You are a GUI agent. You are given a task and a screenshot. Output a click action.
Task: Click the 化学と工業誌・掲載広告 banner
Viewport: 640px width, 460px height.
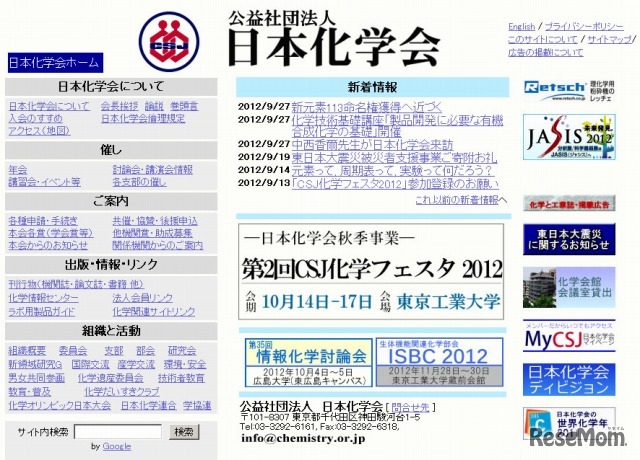[569, 204]
